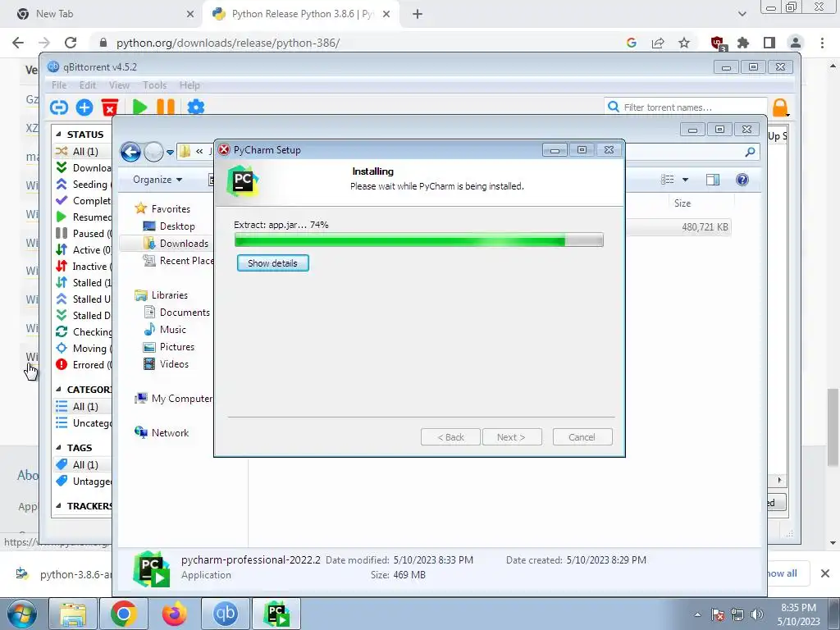Select My Computer in Explorer navigation
Image resolution: width=840 pixels, height=630 pixels.
click(174, 399)
